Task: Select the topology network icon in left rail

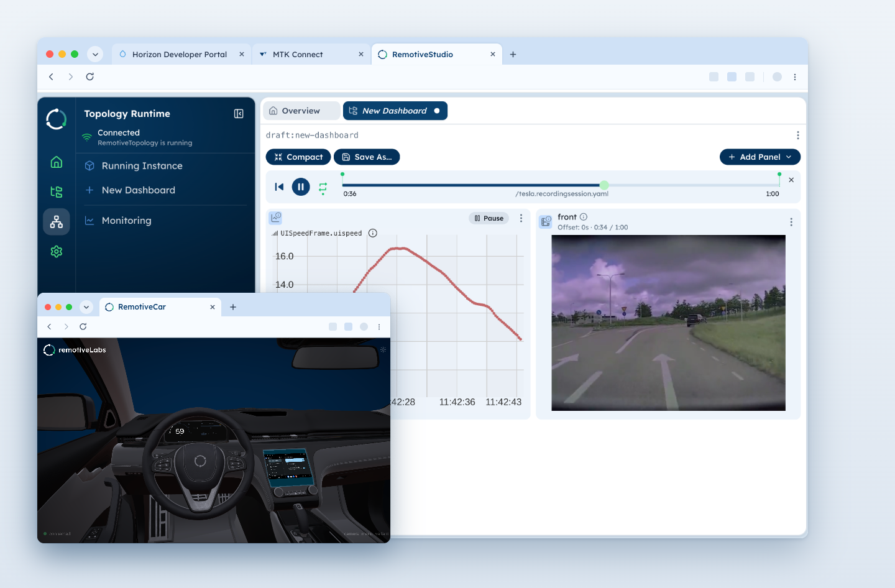Action: pyautogui.click(x=57, y=222)
